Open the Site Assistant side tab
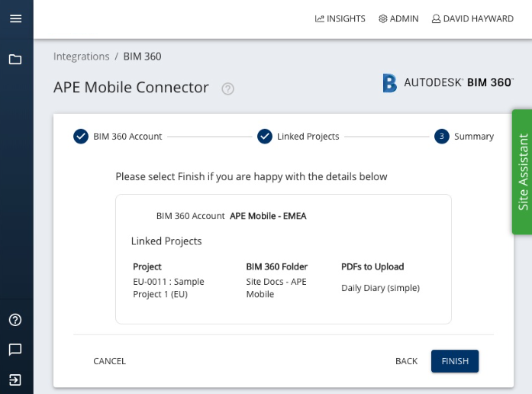 click(x=523, y=172)
